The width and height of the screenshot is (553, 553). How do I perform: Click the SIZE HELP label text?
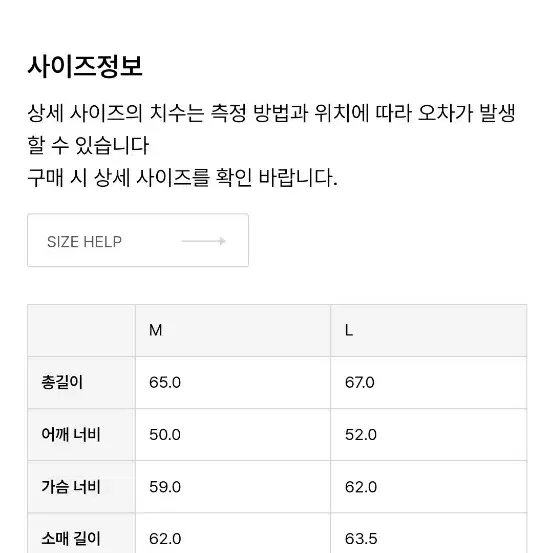pyautogui.click(x=84, y=242)
